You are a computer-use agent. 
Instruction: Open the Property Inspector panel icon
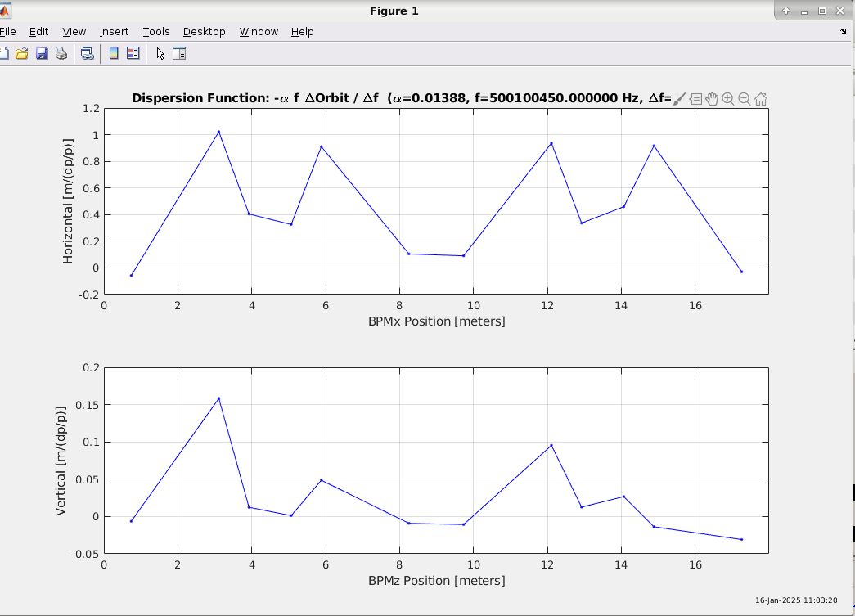point(179,54)
